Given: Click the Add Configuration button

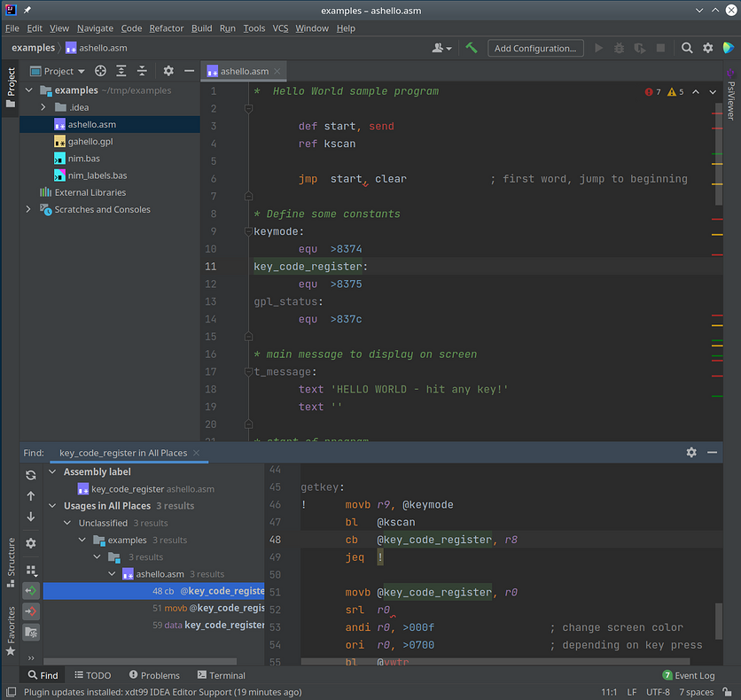Looking at the screenshot, I should (536, 48).
